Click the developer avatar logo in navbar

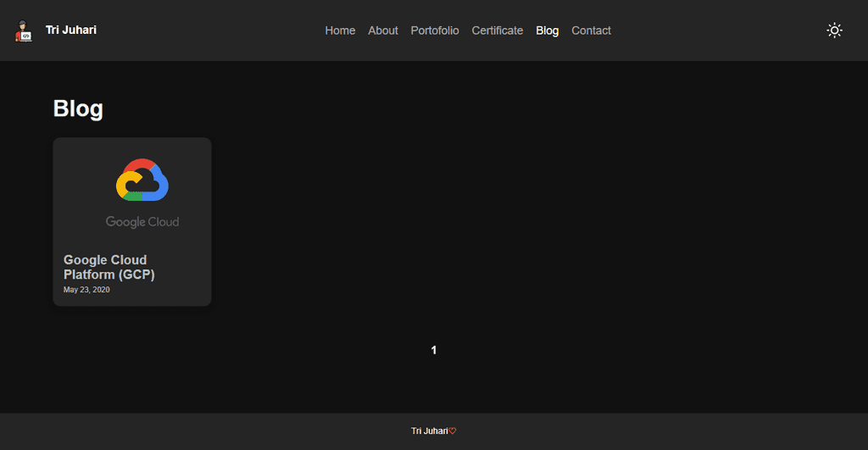pyautogui.click(x=24, y=31)
